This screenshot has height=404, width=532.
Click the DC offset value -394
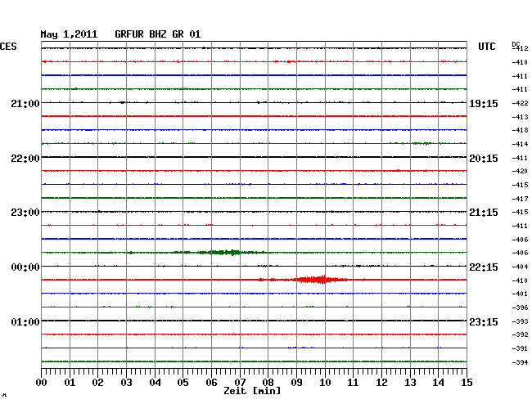click(x=520, y=362)
